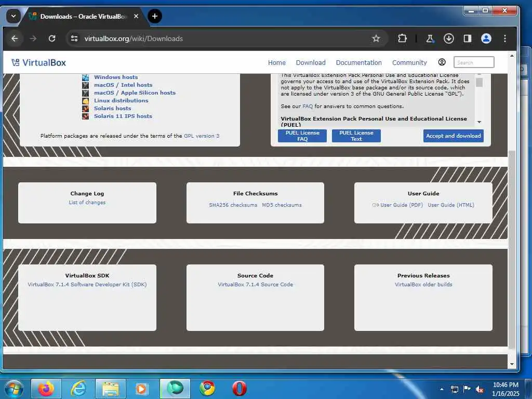Click the muted volume tray icon
Viewport: 532px width, 399px height.
480,390
